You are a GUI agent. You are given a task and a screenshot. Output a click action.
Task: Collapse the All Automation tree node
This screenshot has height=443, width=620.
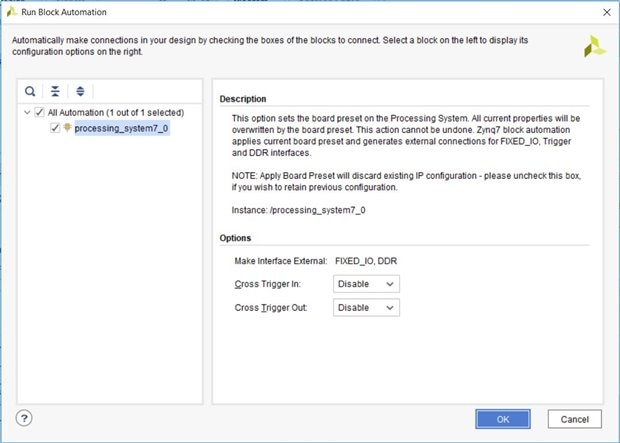pyautogui.click(x=26, y=112)
